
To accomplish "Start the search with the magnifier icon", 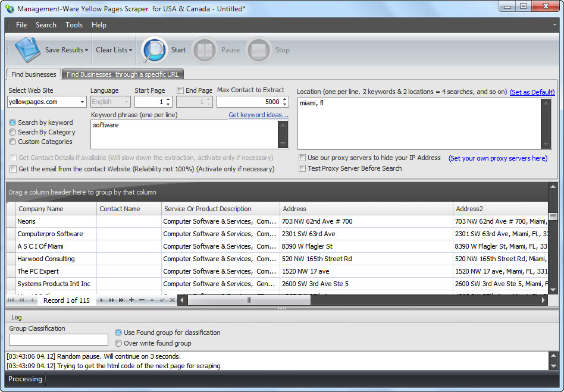I will (x=154, y=50).
